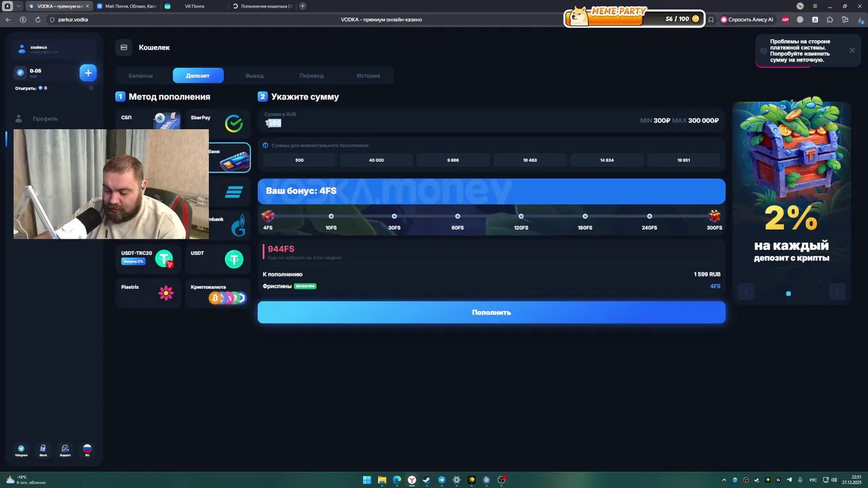The height and width of the screenshot is (488, 868).
Task: Select the Piastrix payment method
Action: [148, 292]
